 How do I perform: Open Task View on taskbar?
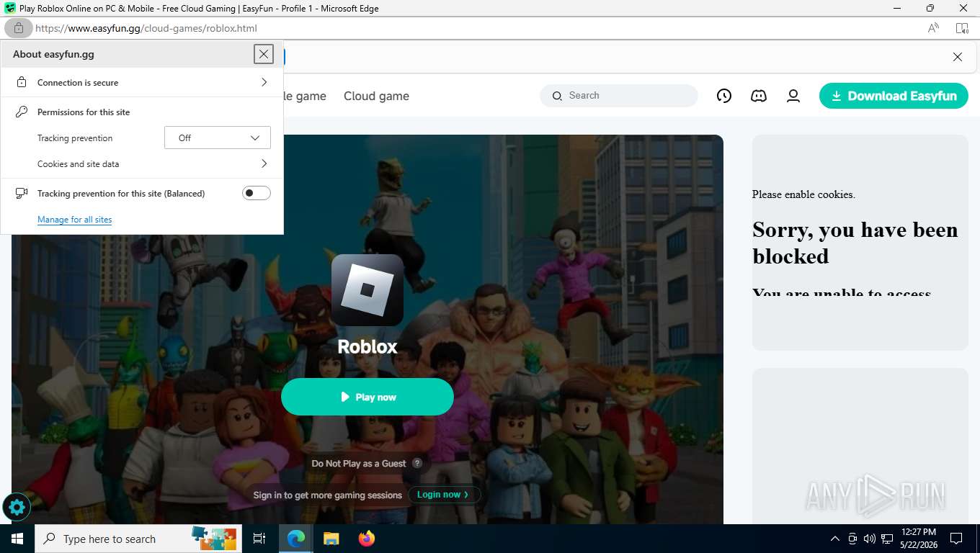coord(259,539)
